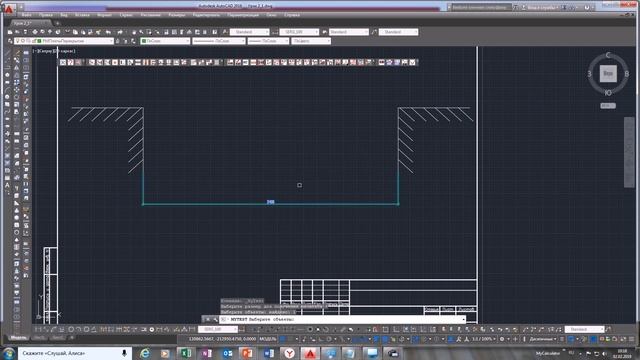This screenshot has height=360, width=640.
Task: Click the new drawing tab plus button
Action: pyautogui.click(x=57, y=23)
